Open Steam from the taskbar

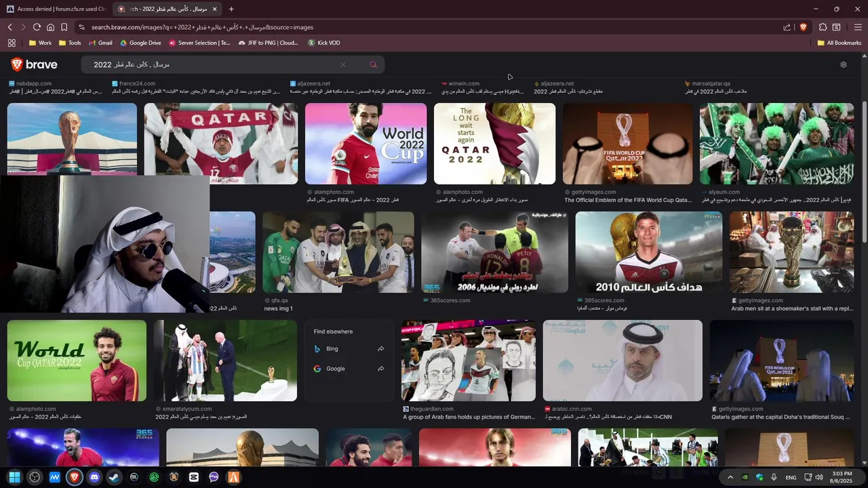coord(114,477)
